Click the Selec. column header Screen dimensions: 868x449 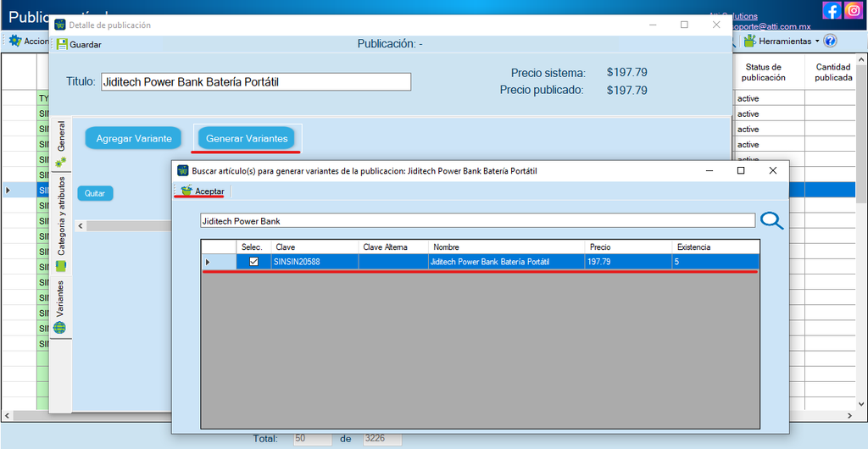(254, 247)
